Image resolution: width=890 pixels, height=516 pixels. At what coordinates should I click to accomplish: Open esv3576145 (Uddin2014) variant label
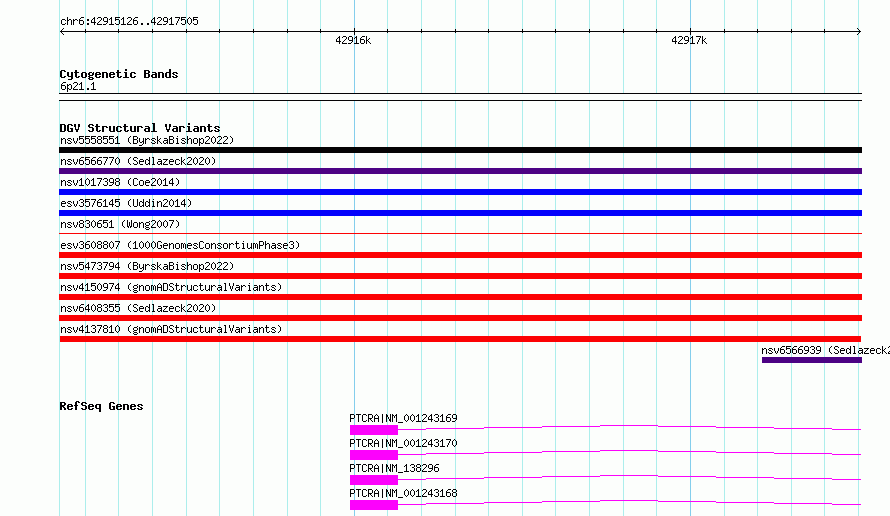(126, 203)
